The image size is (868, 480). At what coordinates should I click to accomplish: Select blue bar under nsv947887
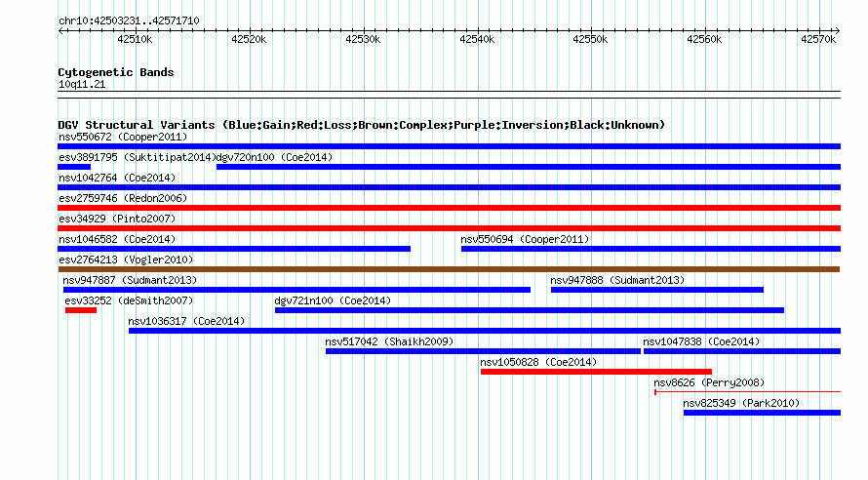pyautogui.click(x=296, y=290)
